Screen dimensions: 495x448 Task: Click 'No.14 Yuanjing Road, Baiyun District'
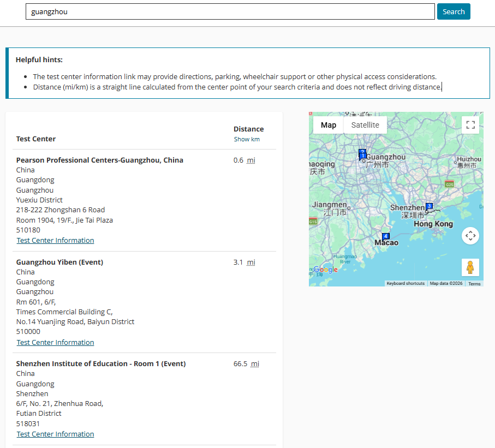(x=75, y=322)
